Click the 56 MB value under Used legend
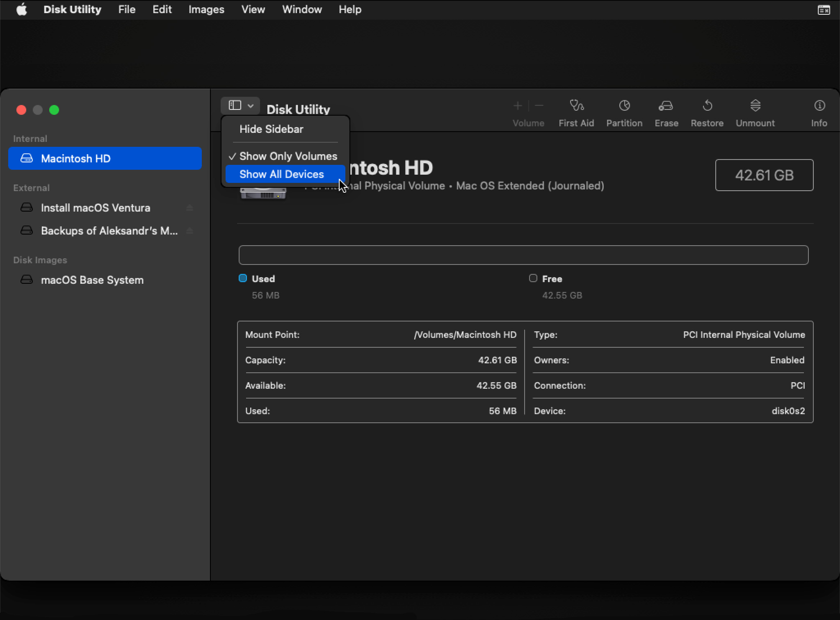The width and height of the screenshot is (840, 620). point(265,295)
